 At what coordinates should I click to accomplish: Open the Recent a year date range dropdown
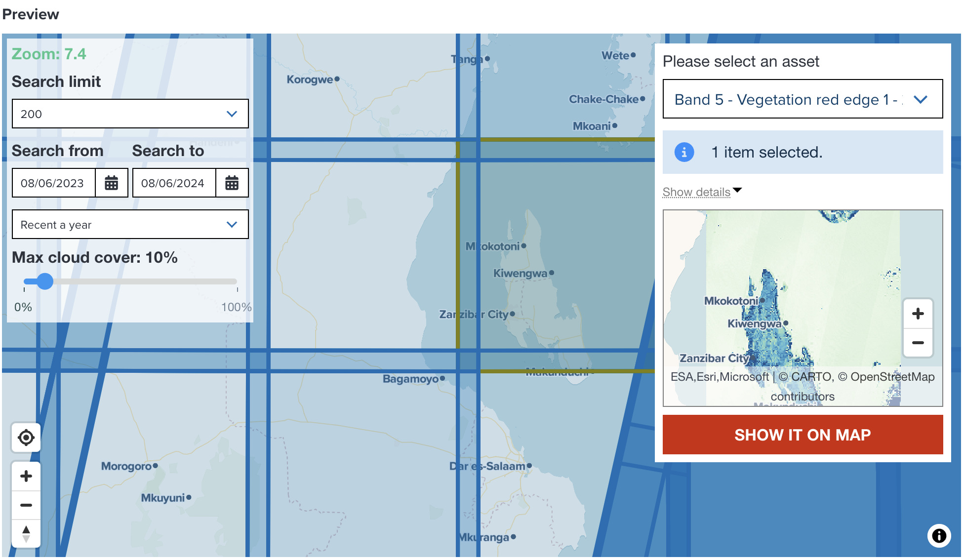coord(129,225)
